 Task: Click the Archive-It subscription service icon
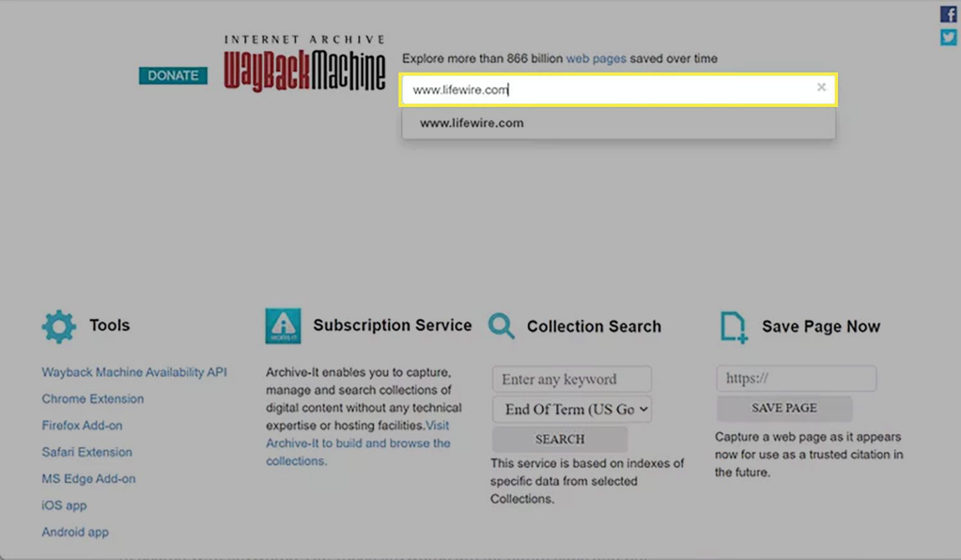[x=283, y=326]
